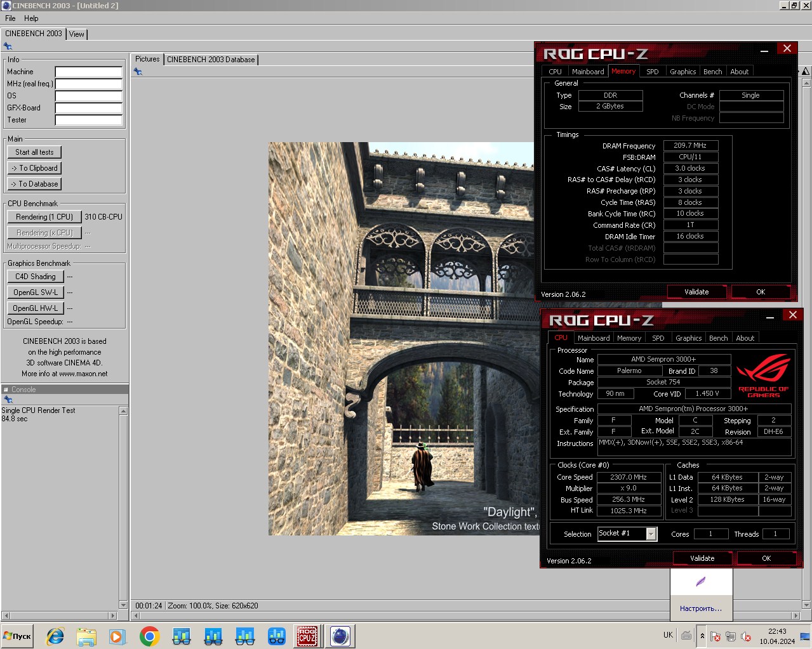The image size is (812, 649).
Task: Click the rendered Daylight castle image
Action: click(404, 339)
